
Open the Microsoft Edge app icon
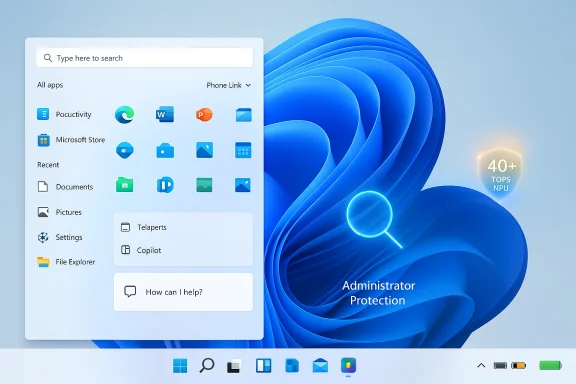coord(125,115)
